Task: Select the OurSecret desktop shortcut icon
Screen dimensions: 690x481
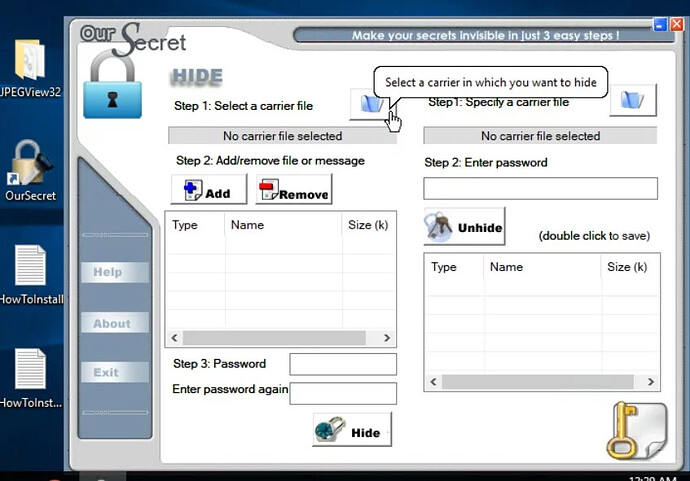Action: tap(30, 167)
